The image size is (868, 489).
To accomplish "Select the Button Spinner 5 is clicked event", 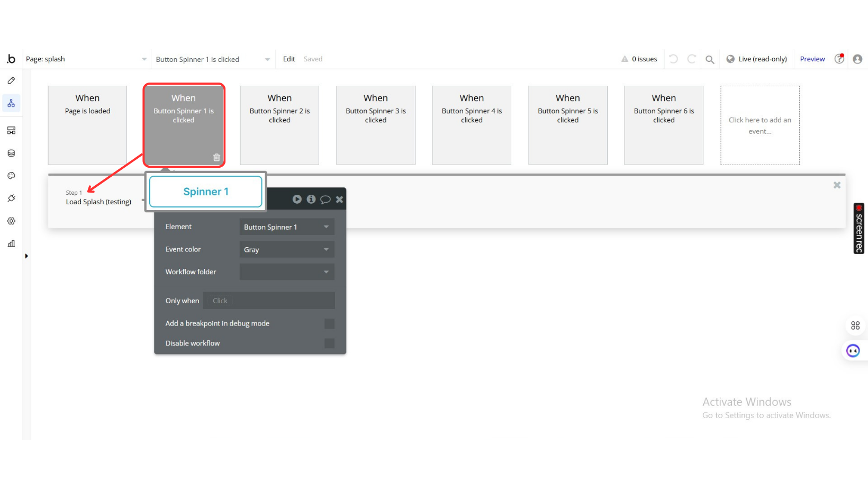I will click(568, 125).
